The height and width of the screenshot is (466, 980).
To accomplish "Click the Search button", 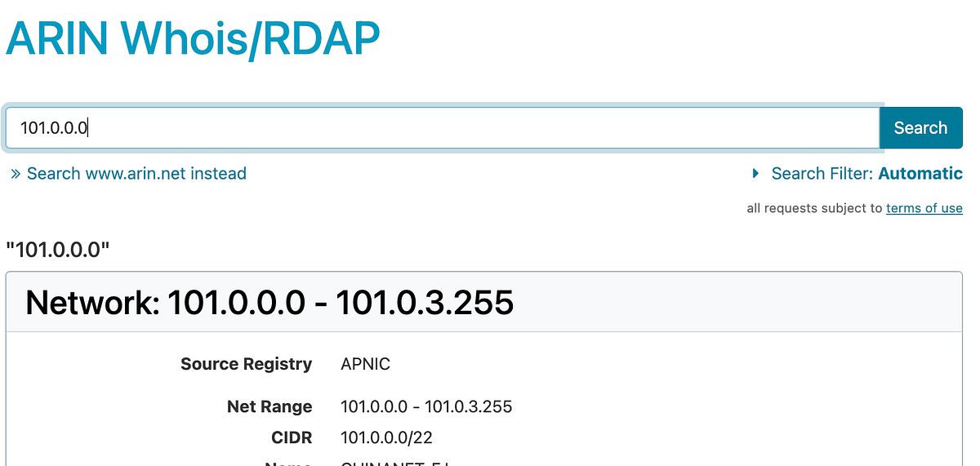I will (920, 128).
